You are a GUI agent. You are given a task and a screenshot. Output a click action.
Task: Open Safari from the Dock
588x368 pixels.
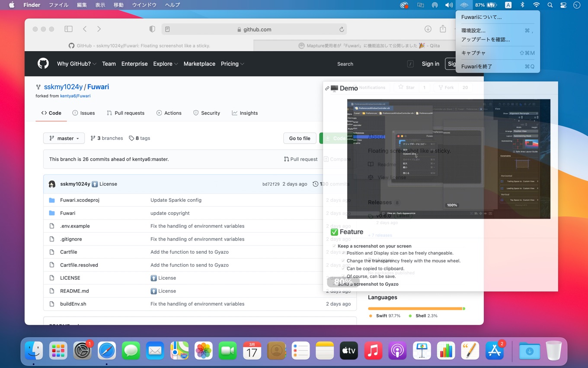click(x=107, y=350)
